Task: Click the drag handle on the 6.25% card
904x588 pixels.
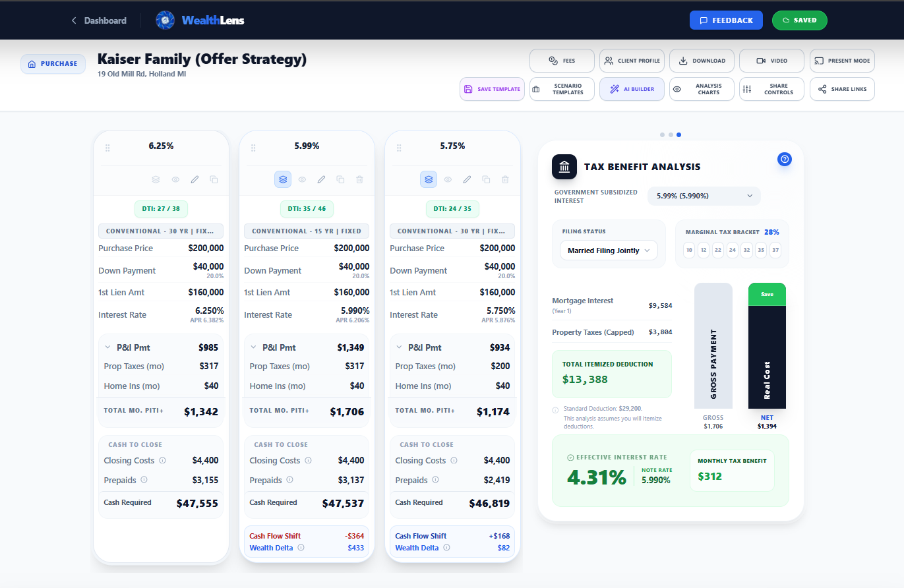Action: click(x=107, y=148)
